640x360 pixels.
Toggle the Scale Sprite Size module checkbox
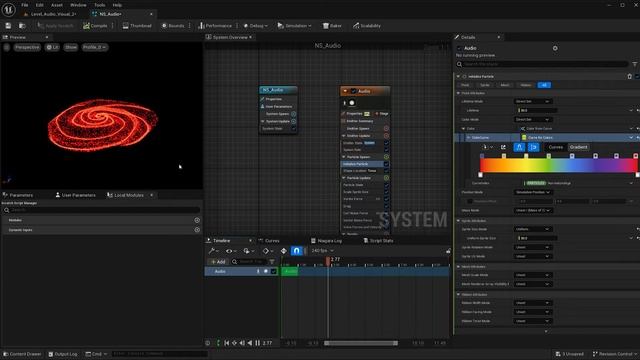point(386,192)
